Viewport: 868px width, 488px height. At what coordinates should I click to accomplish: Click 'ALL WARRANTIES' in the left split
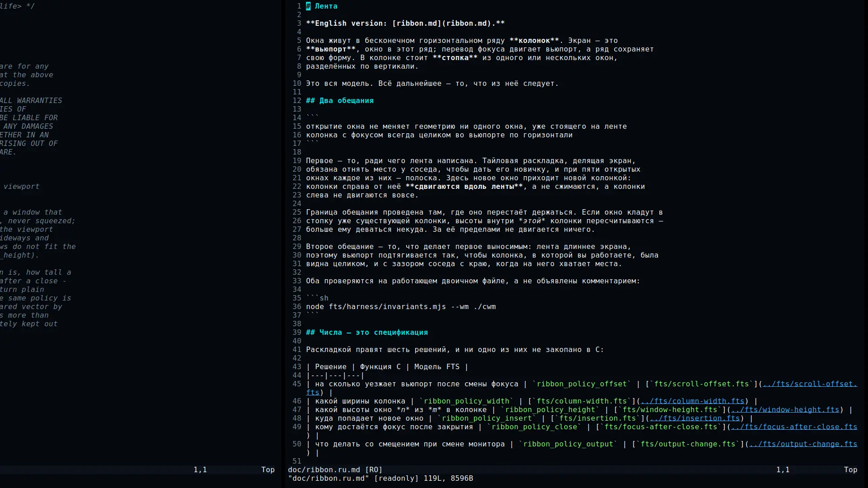coord(31,101)
